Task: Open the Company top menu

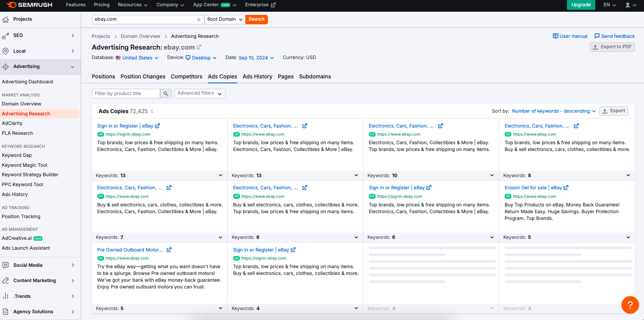Action: 170,5
